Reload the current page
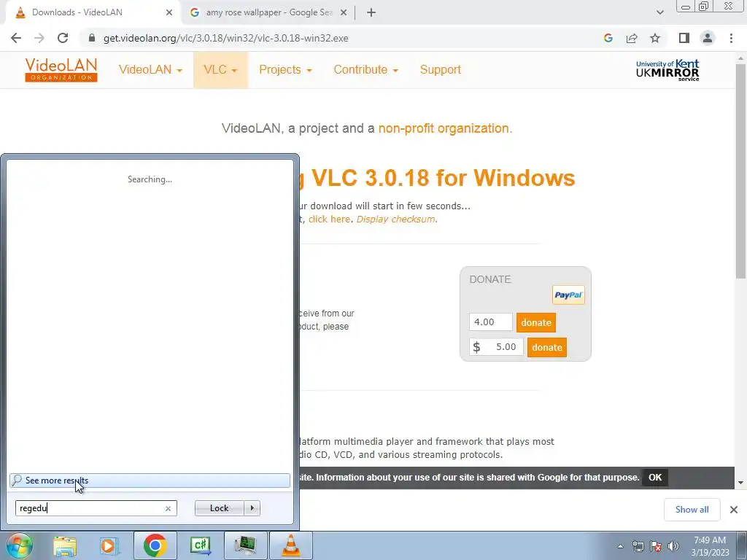 pyautogui.click(x=63, y=38)
